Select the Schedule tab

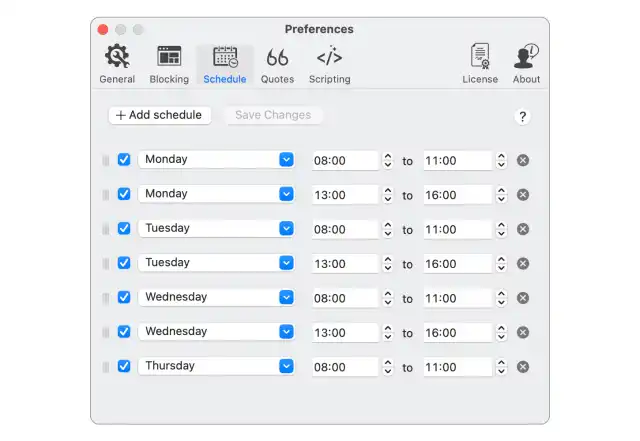[225, 64]
